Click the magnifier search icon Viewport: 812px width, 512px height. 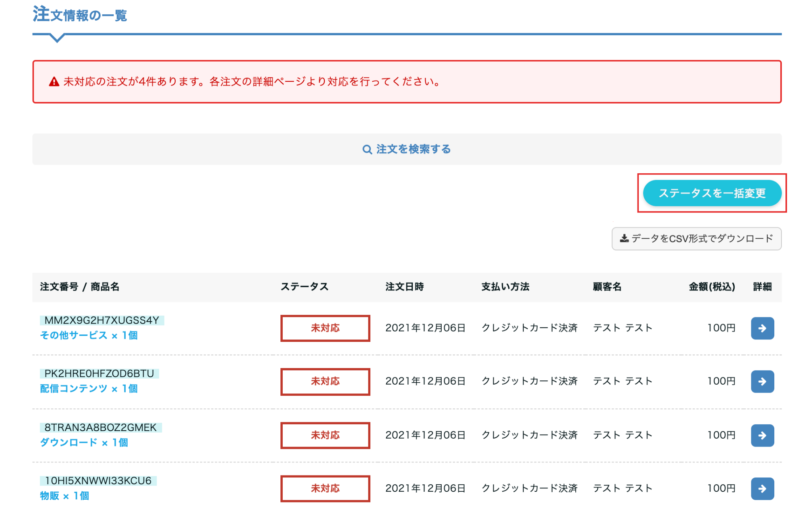click(367, 150)
